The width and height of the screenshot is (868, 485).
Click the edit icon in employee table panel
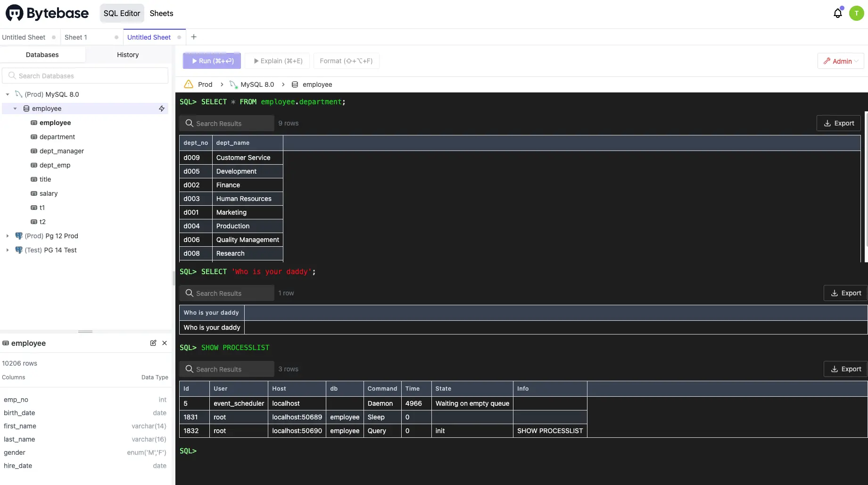pyautogui.click(x=153, y=343)
